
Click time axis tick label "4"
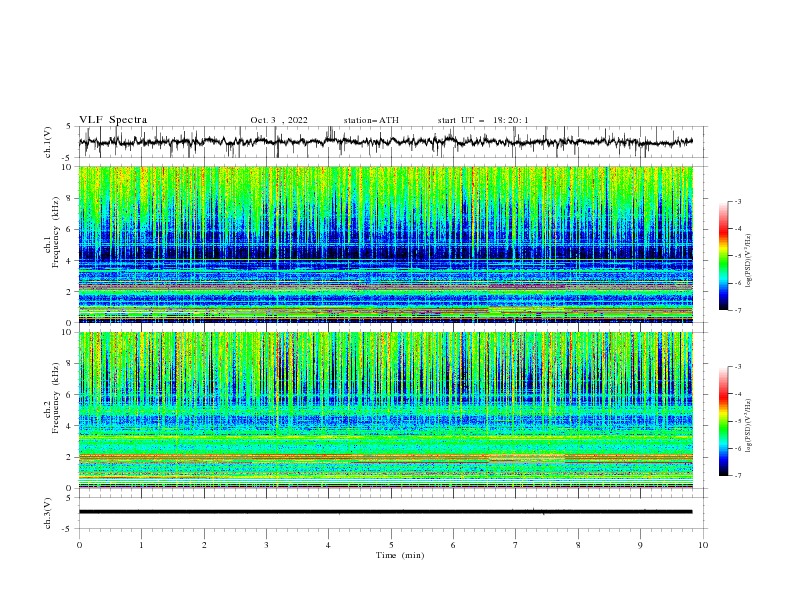(328, 545)
